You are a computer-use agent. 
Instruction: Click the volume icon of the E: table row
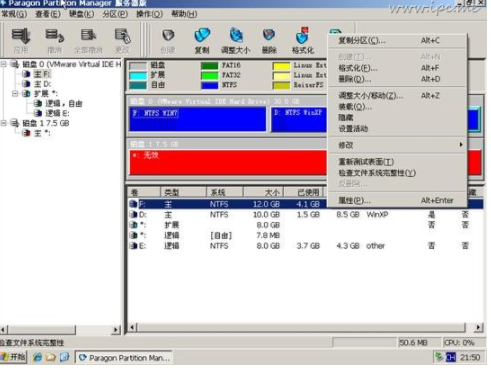point(133,246)
